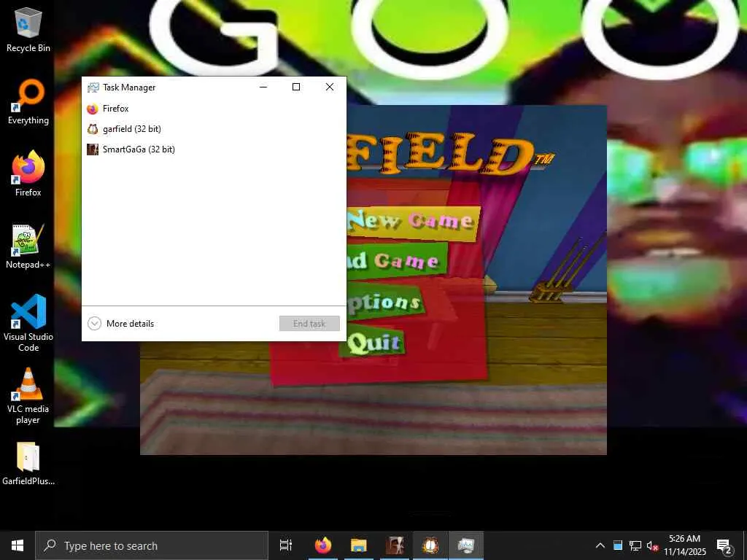Viewport: 747px width, 560px height.
Task: Click the blue-and-white tray icon beside the hidden icons arrow
Action: 618,545
